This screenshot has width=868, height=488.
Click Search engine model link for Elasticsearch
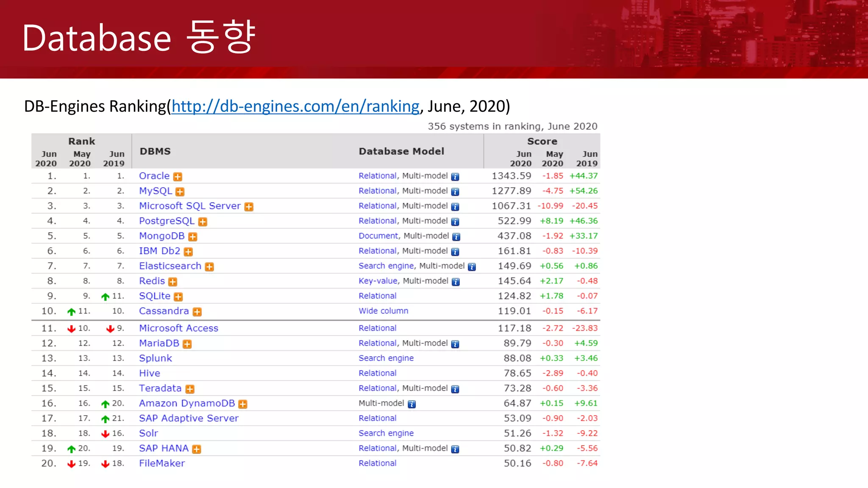386,266
